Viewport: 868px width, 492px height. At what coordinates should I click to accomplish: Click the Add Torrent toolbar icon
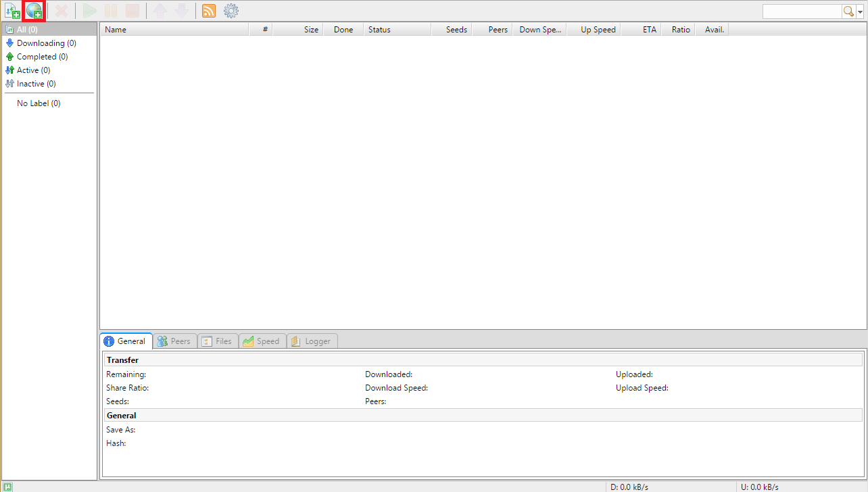12,11
